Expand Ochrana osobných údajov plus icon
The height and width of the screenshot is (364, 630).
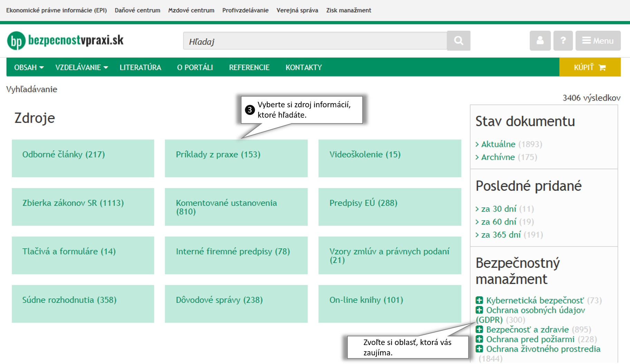pyautogui.click(x=479, y=310)
